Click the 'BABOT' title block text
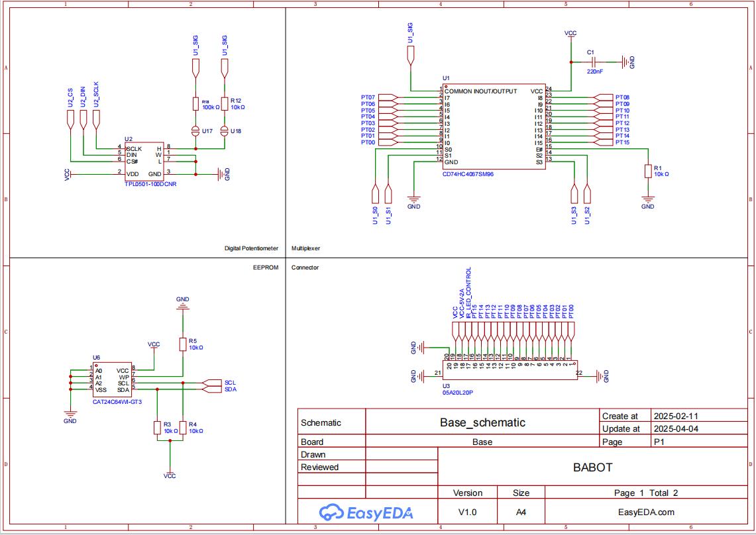 pyautogui.click(x=592, y=467)
